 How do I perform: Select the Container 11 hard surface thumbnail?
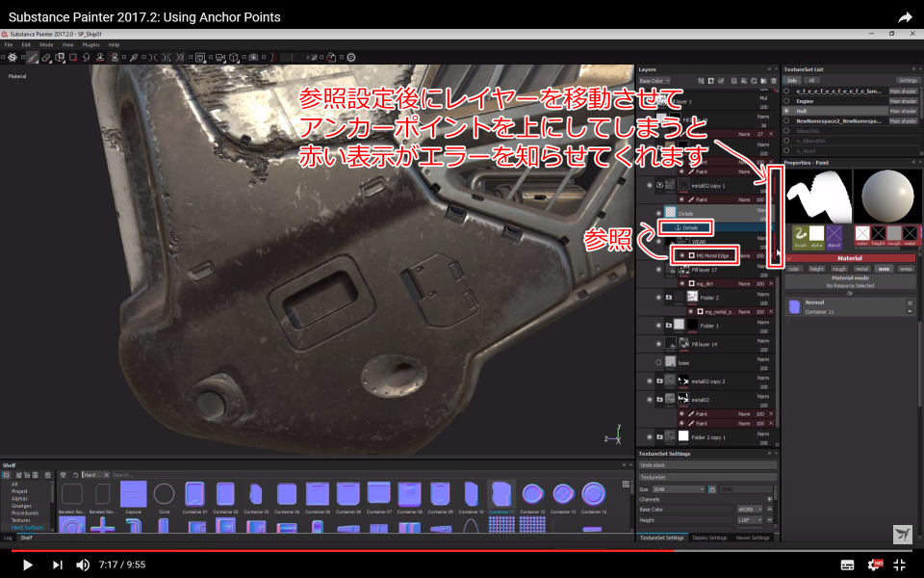click(501, 494)
